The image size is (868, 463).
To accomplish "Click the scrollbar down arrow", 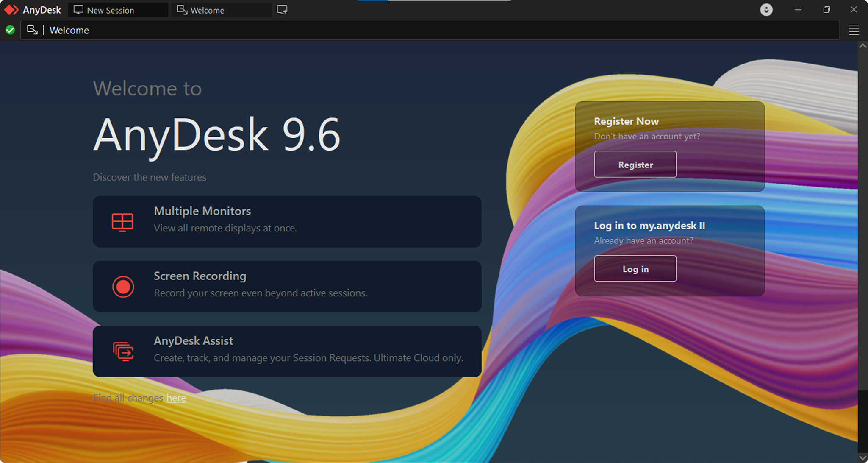I will point(863,458).
